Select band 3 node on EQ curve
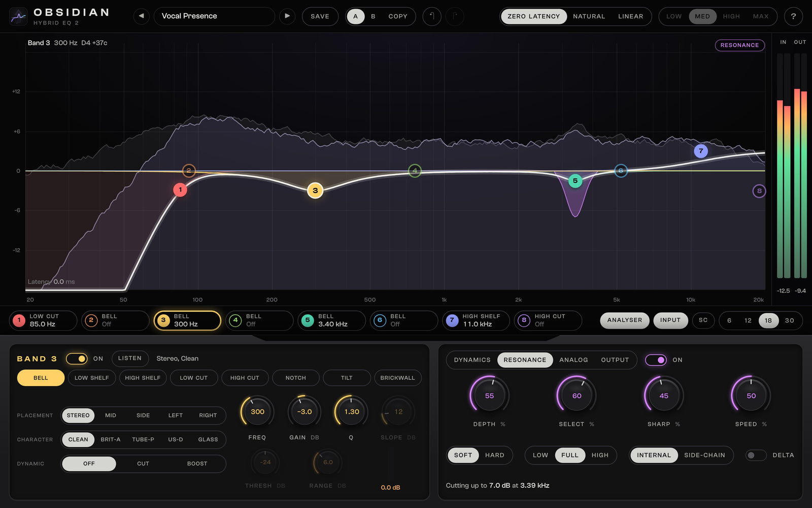 (x=315, y=190)
